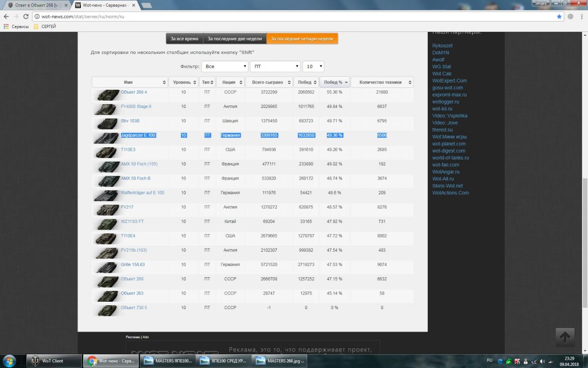Switch to the 'Ответ в Объект 268' tab
Viewport: 588px width, 368px height.
pos(36,5)
